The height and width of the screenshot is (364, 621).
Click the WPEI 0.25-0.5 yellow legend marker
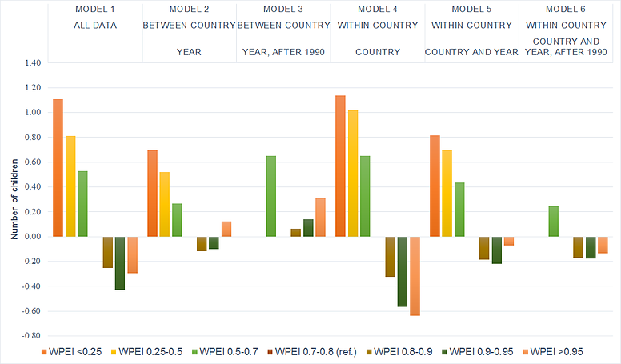point(114,352)
